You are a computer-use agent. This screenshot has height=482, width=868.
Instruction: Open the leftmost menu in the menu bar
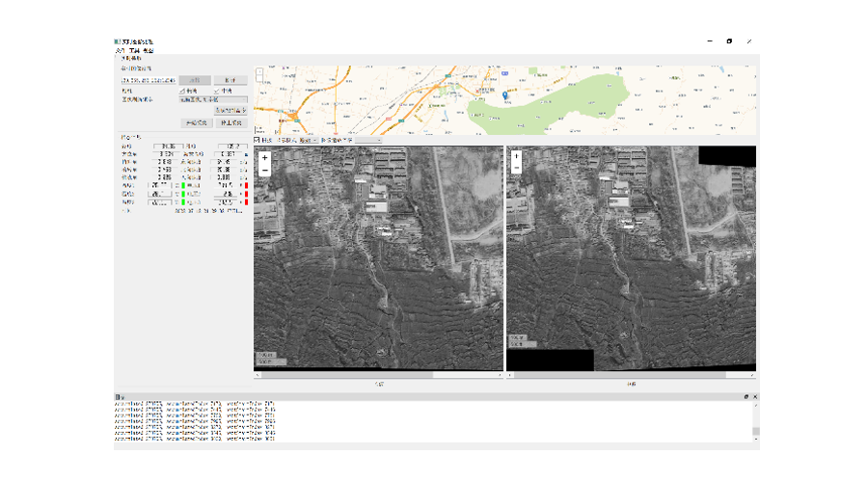tap(120, 50)
